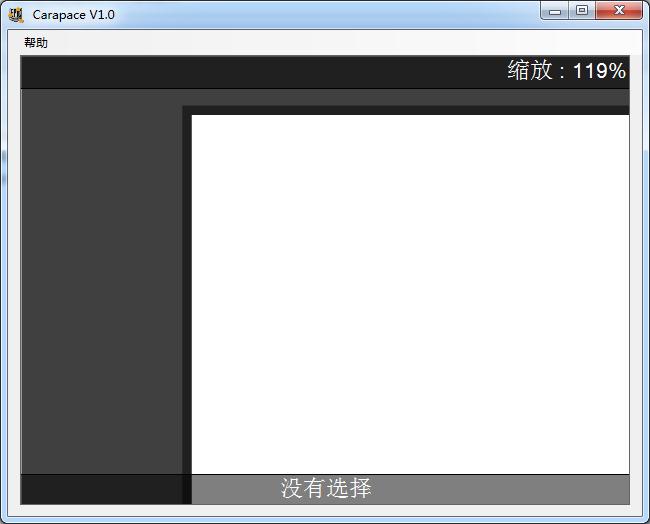Click the 119% zoom percentage value
The image size is (650, 524).
(599, 71)
